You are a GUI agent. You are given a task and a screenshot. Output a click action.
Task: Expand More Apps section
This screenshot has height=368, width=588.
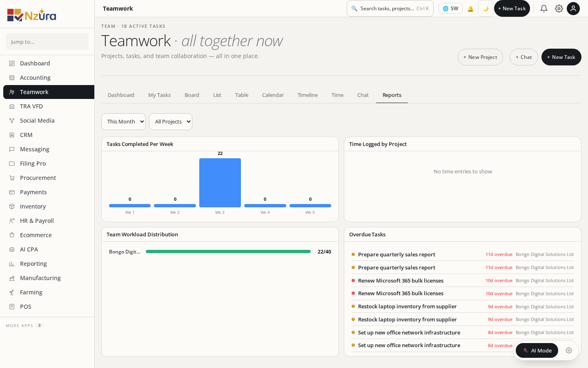pos(24,325)
